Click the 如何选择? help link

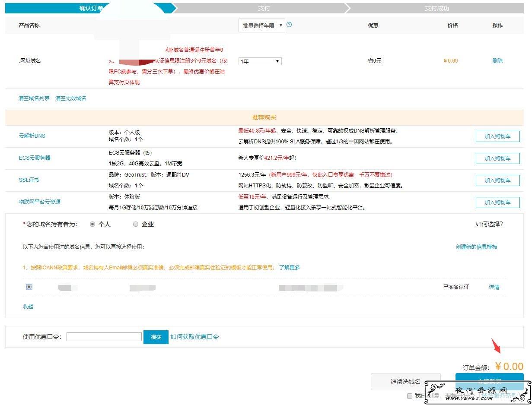coord(489,225)
